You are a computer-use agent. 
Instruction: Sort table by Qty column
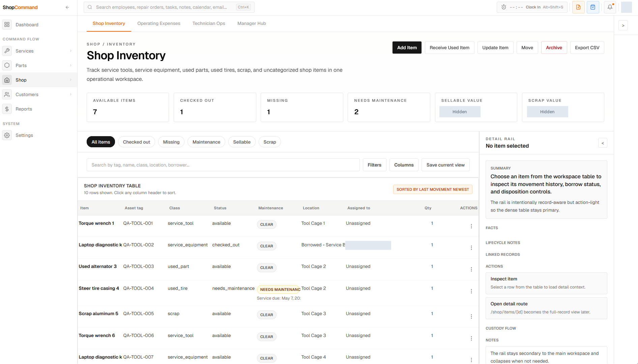click(428, 208)
